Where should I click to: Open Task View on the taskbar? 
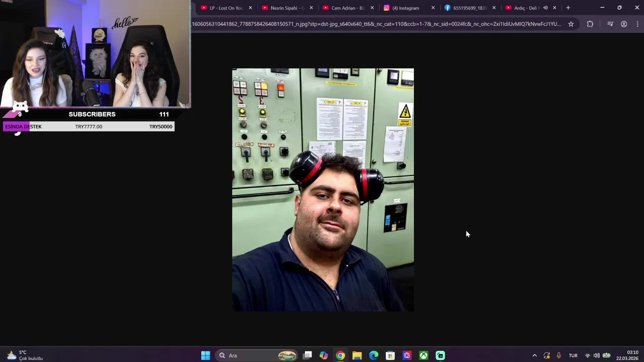(x=307, y=355)
